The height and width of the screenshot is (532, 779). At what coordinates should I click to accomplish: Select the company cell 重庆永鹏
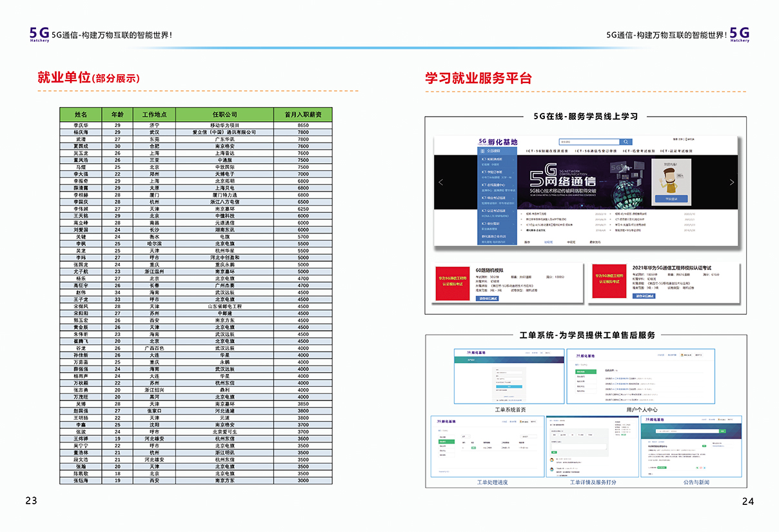point(225,264)
